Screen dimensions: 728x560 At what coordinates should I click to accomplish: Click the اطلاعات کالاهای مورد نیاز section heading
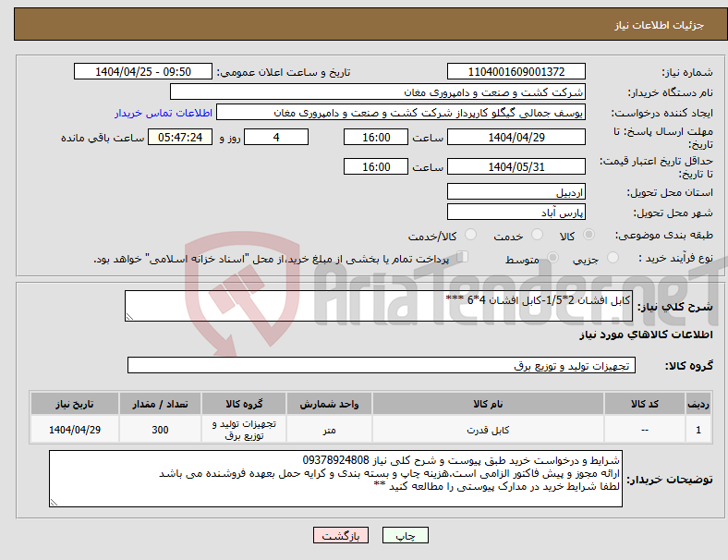tap(646, 335)
